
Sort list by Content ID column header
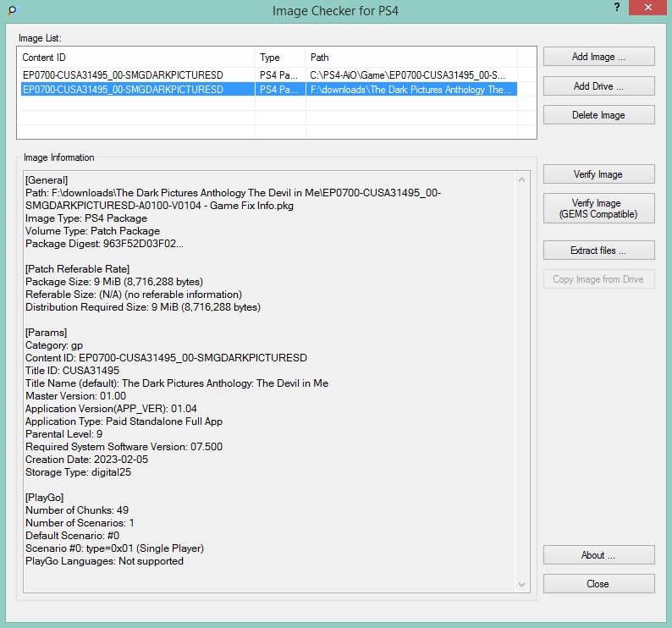tap(135, 58)
